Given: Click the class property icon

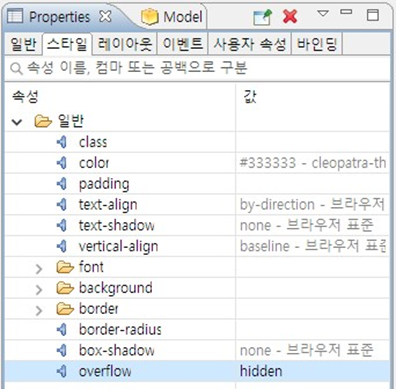Looking at the screenshot, I should 62,142.
